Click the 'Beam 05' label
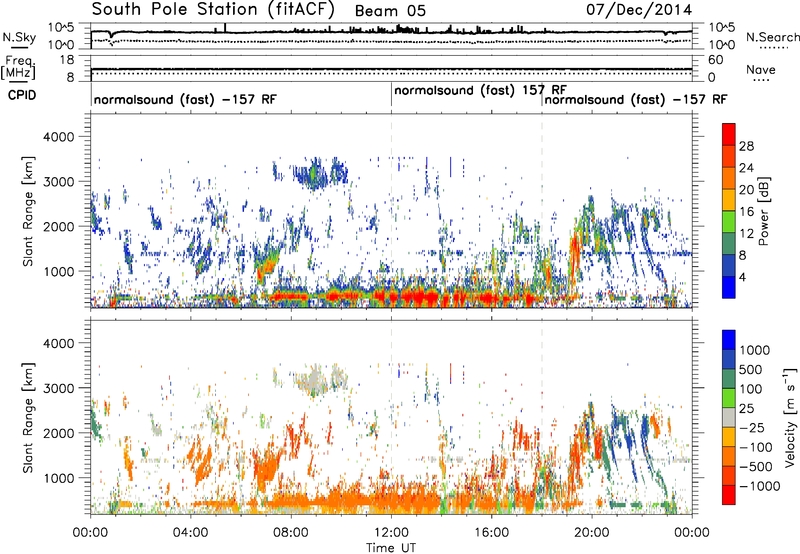Screen dimensions: 800x554 pyautogui.click(x=390, y=11)
